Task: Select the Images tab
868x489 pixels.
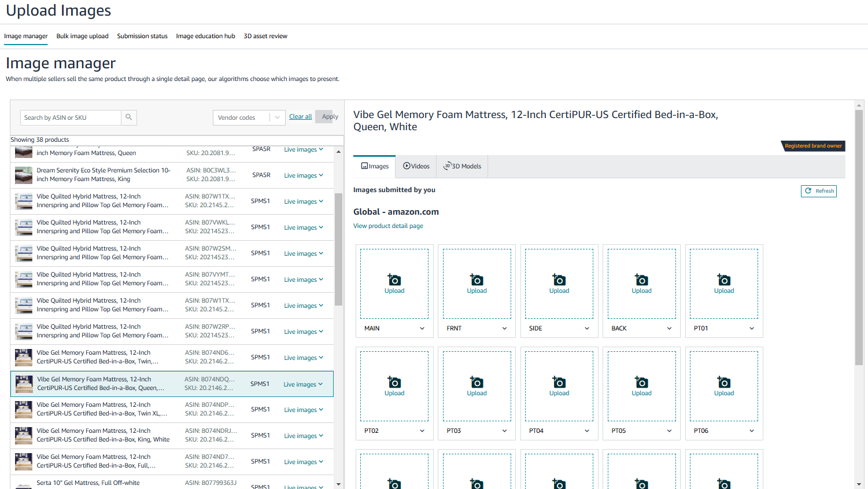Action: point(375,166)
